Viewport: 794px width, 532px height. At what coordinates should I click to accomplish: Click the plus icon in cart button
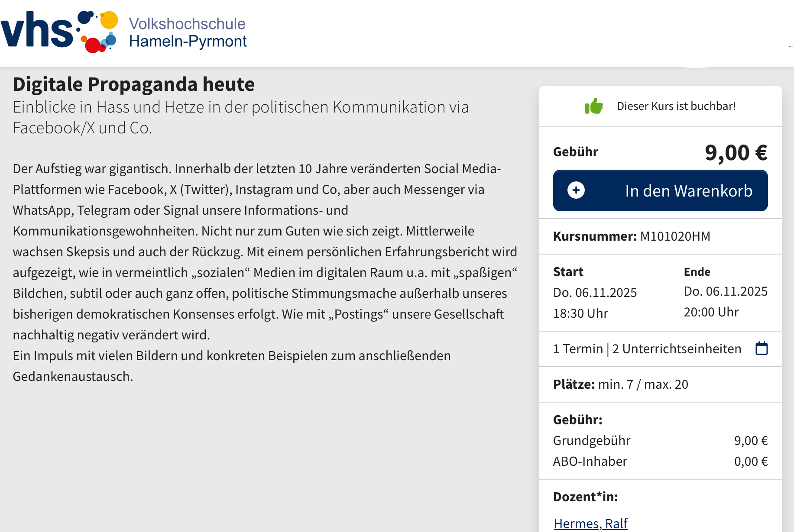[576, 190]
